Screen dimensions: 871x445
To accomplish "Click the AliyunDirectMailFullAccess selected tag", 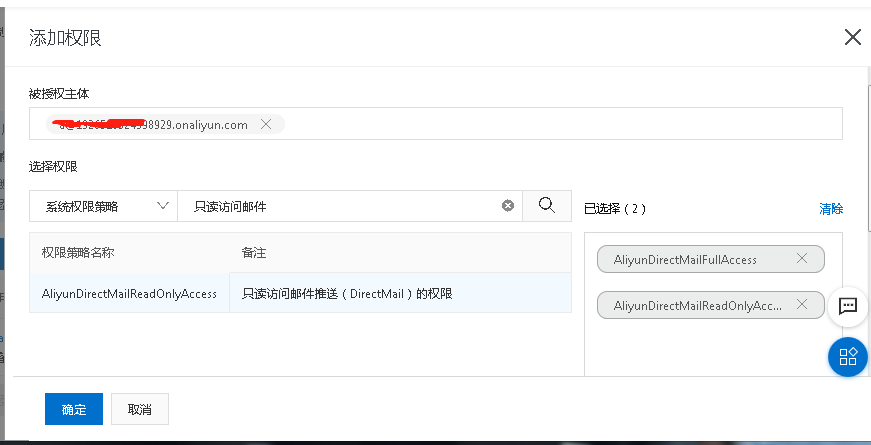I will [x=686, y=260].
